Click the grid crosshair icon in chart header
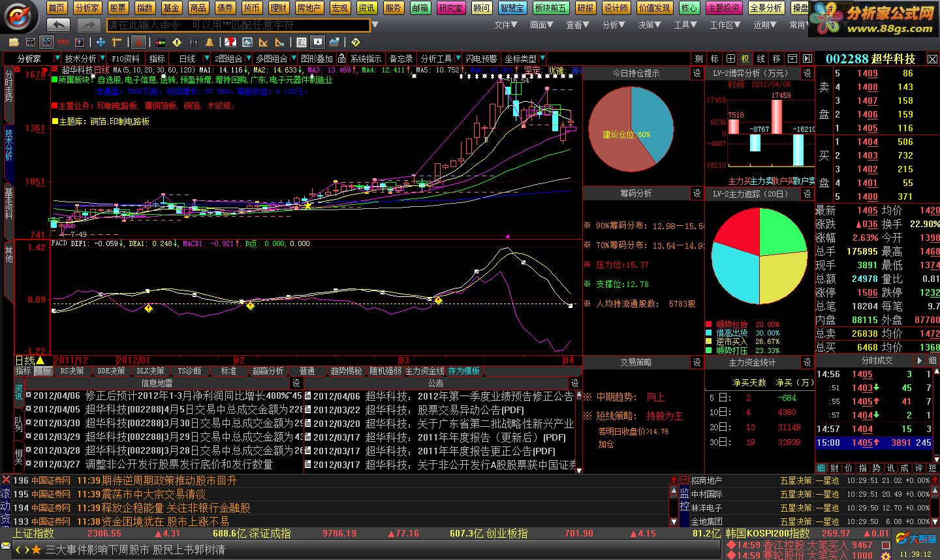The height and width of the screenshot is (560, 940). coord(730,59)
